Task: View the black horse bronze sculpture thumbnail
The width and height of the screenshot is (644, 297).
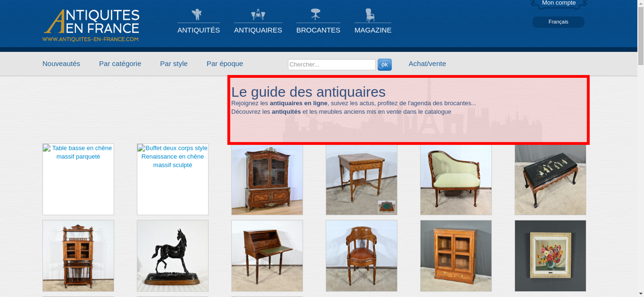Action: [173, 256]
